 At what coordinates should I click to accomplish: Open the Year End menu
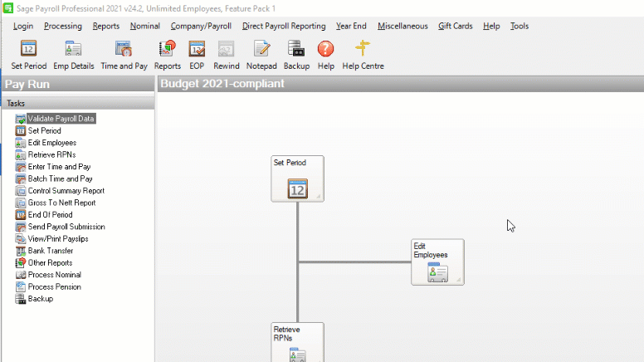coord(352,26)
